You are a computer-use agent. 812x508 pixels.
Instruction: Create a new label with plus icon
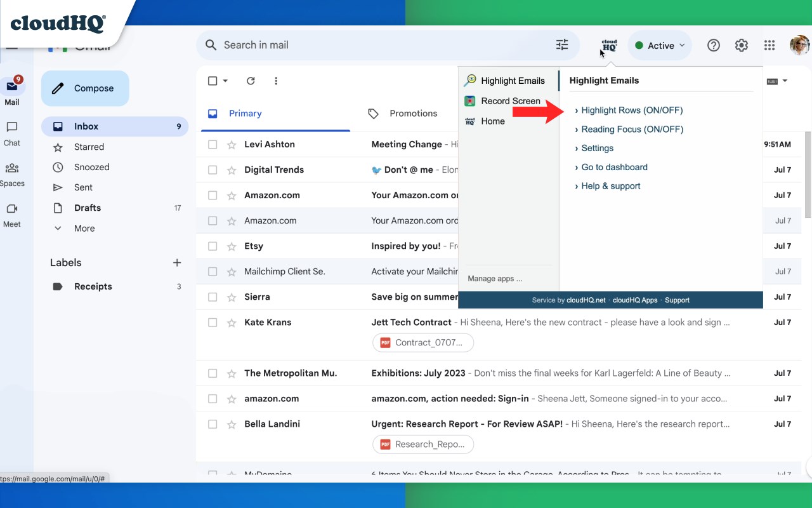point(177,262)
